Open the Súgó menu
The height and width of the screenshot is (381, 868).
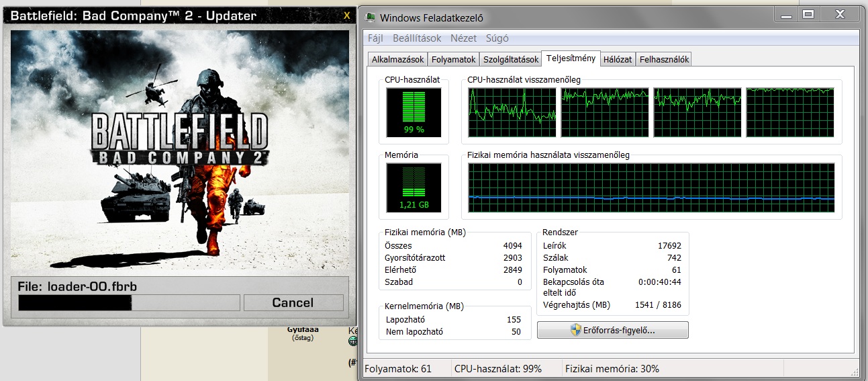[x=497, y=38]
